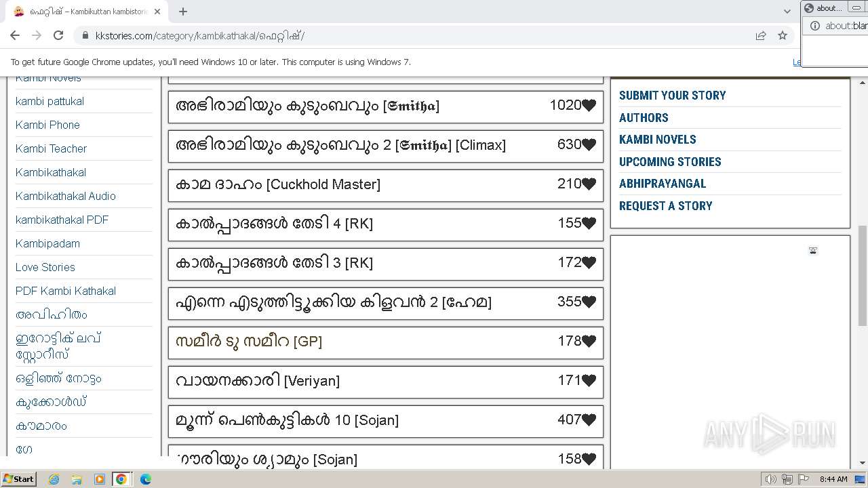868x488 pixels.
Task: Click the share page icon in address bar
Action: [x=761, y=36]
